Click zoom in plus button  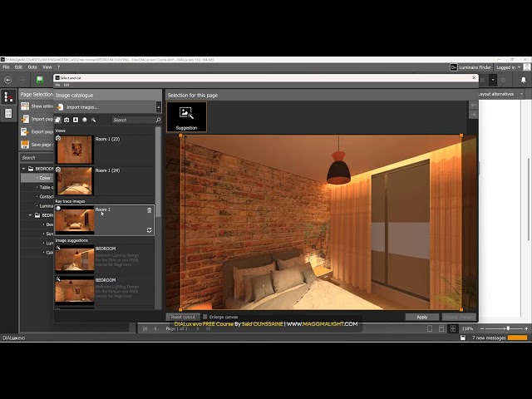coord(526,329)
